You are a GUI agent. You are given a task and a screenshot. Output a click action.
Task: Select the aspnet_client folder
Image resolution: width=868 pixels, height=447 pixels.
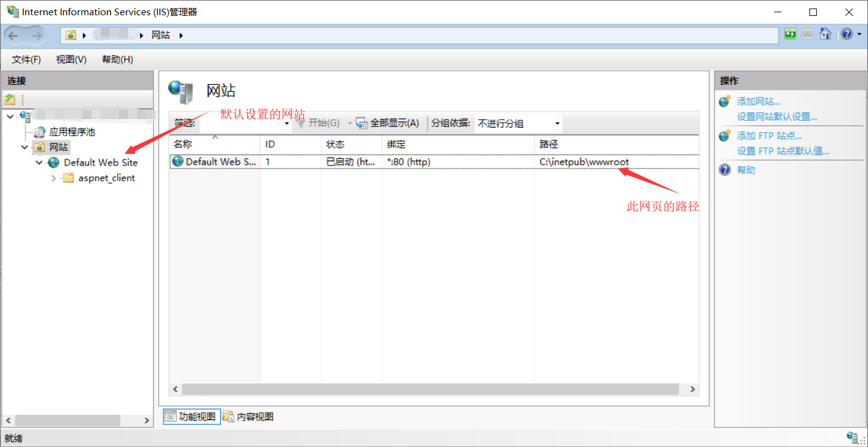tap(107, 178)
